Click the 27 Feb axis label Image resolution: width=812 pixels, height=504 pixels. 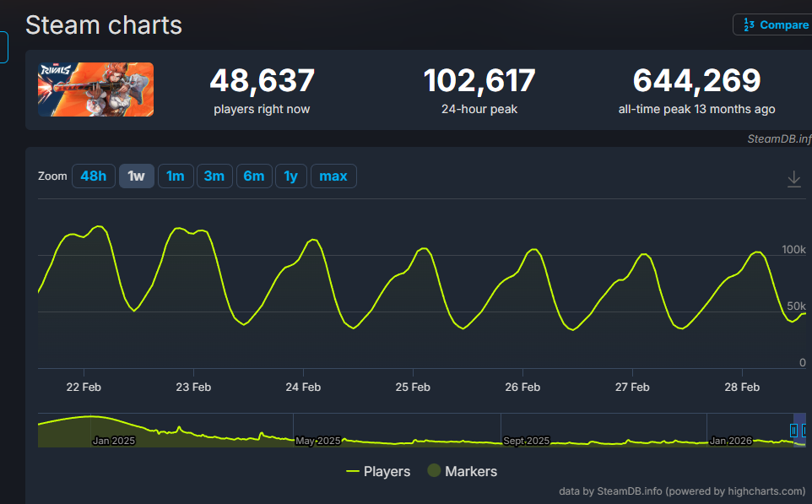[x=632, y=387]
